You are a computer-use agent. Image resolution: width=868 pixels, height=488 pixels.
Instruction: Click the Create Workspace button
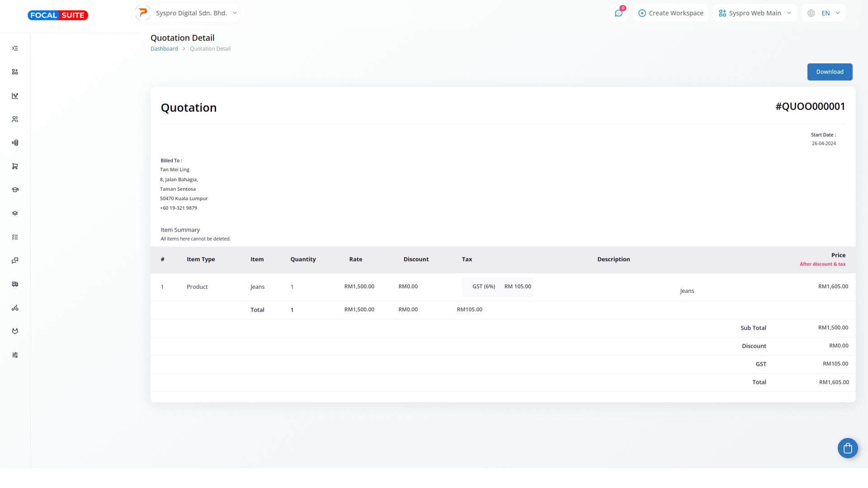tap(670, 13)
